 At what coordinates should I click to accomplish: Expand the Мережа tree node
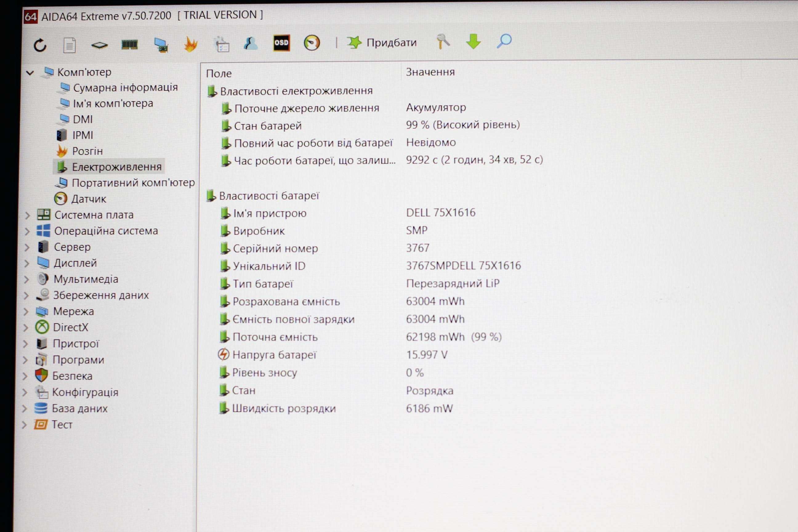pos(26,312)
